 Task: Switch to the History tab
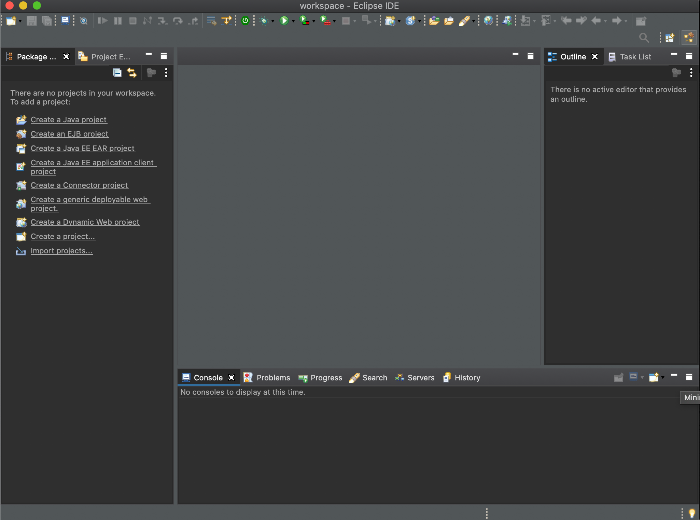pos(462,378)
